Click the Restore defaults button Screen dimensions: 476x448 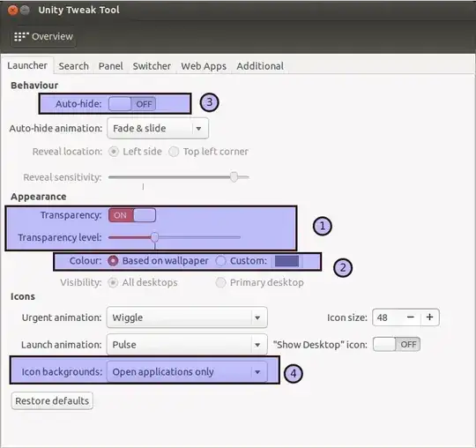coord(52,401)
